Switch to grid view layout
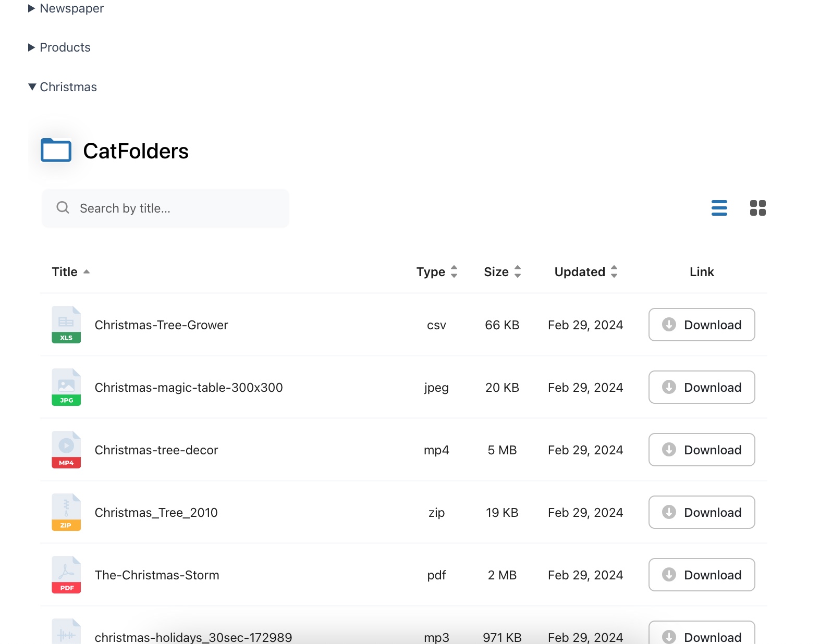 (x=757, y=208)
